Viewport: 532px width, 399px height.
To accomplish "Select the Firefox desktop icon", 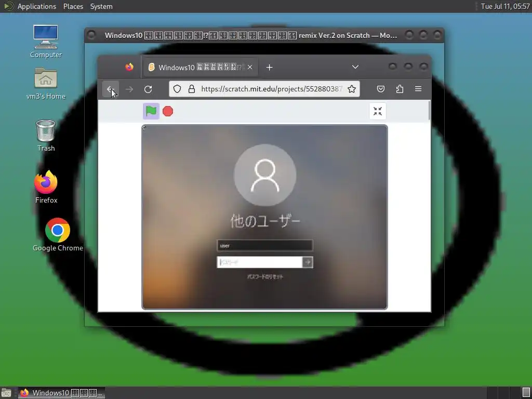I will (46, 187).
